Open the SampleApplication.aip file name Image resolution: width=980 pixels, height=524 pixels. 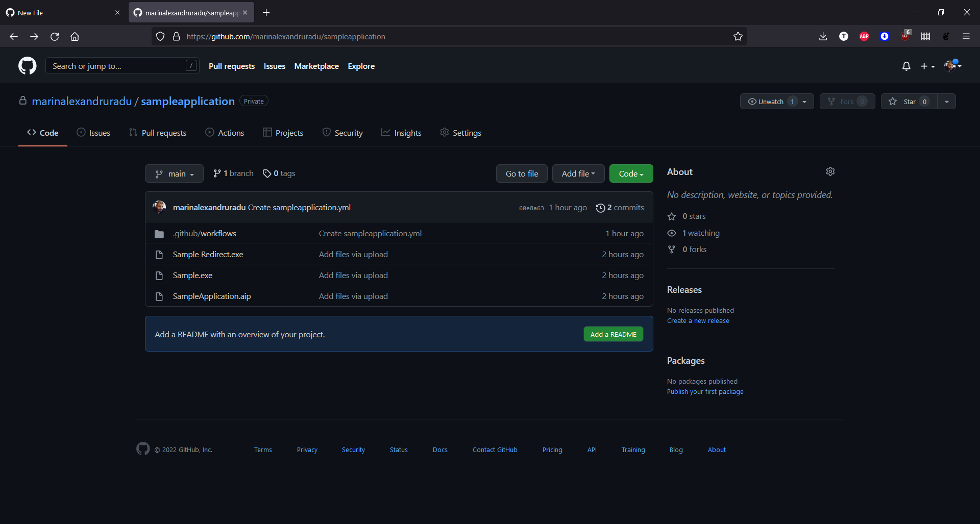tap(212, 296)
